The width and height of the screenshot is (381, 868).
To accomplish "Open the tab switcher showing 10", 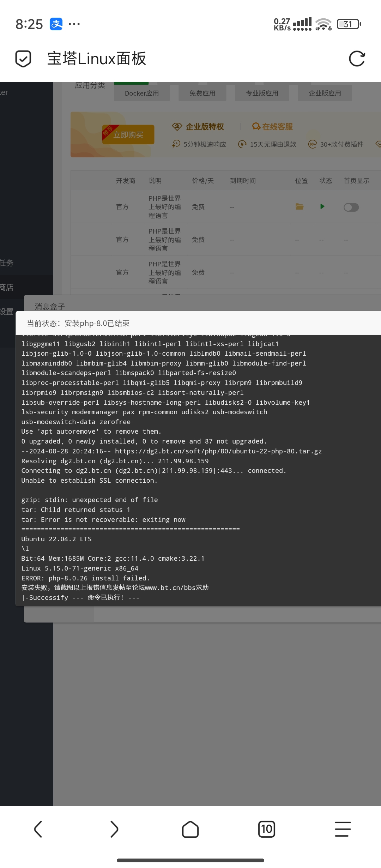I will click(267, 829).
